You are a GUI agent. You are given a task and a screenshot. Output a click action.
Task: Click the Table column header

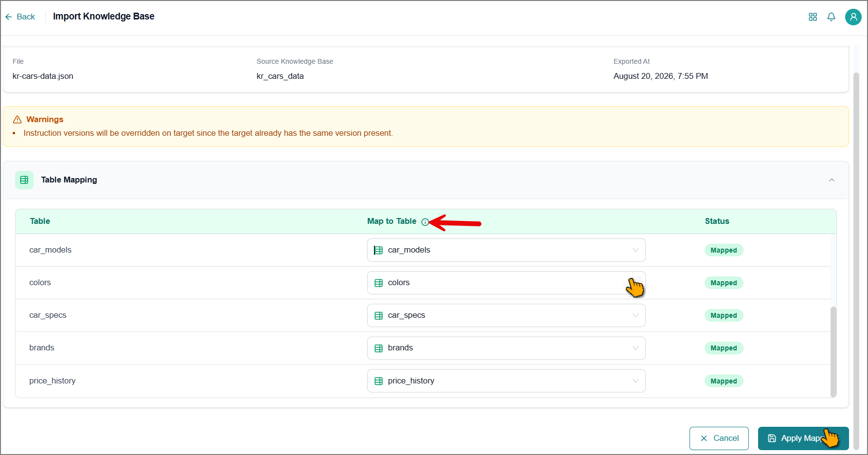coord(40,221)
